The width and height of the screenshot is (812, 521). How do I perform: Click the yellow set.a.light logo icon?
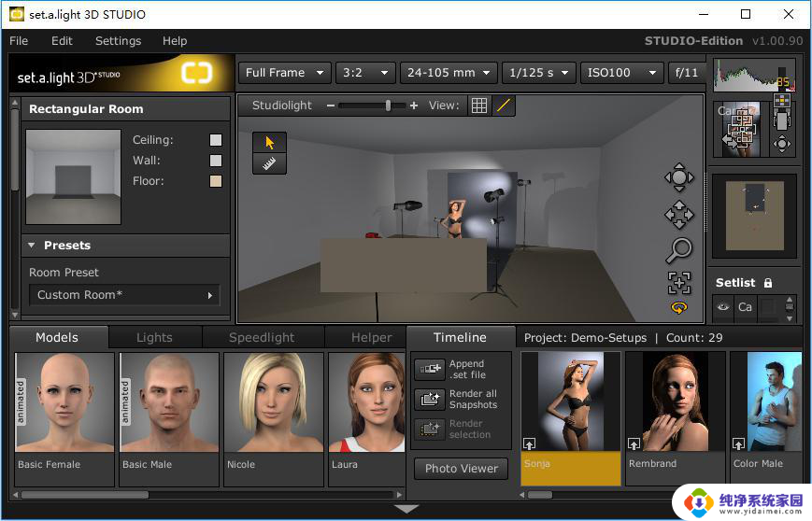tap(197, 73)
